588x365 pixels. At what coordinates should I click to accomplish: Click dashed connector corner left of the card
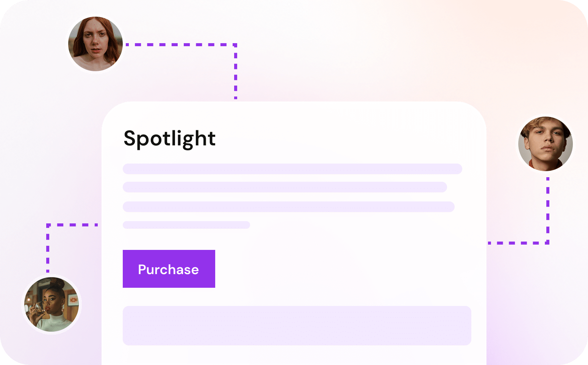(48, 225)
